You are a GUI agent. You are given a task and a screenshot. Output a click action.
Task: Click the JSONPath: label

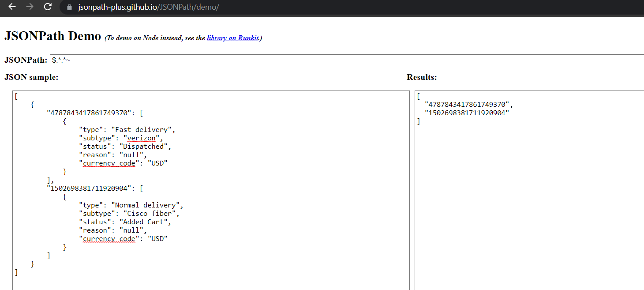click(x=26, y=60)
